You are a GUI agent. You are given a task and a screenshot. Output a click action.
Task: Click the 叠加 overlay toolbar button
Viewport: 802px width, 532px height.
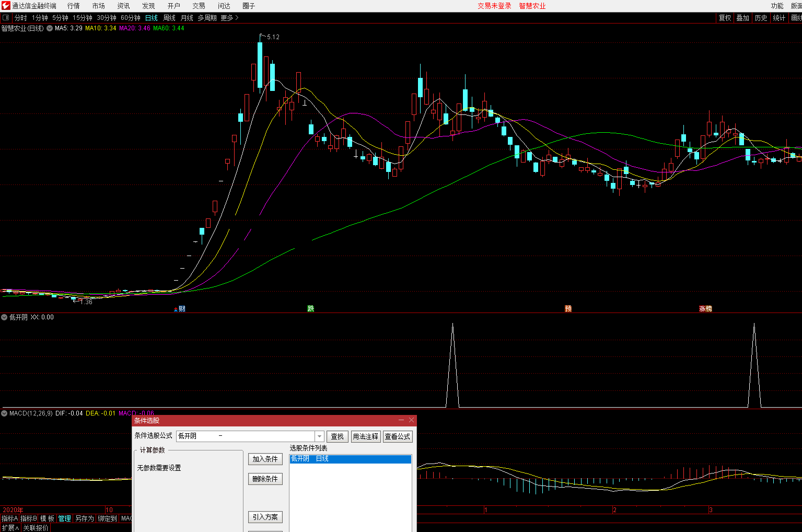[743, 18]
